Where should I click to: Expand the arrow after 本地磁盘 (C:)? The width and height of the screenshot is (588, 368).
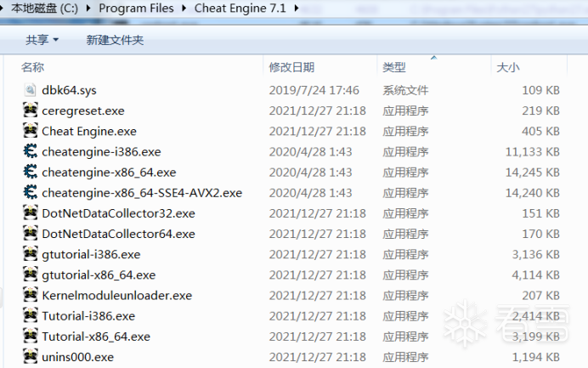(88, 8)
